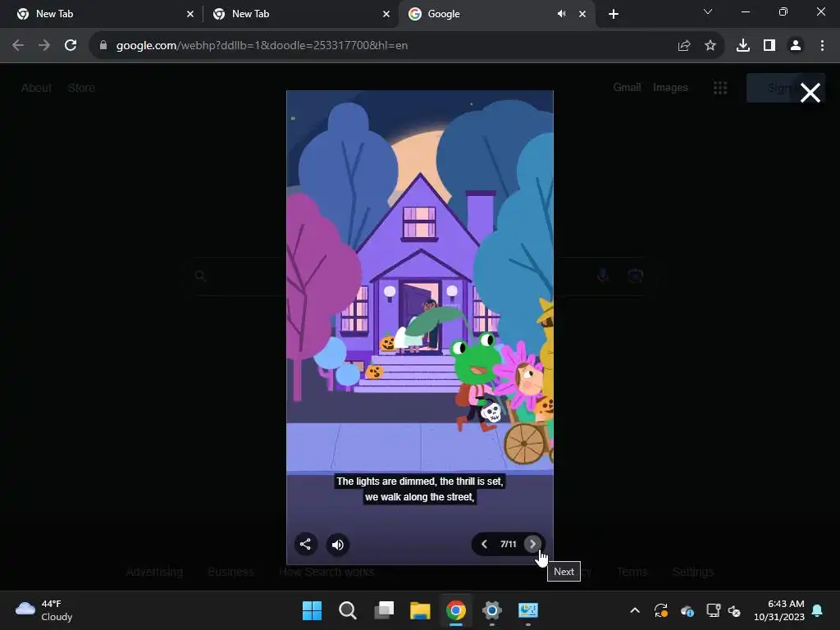Open the Google apps grid

[x=720, y=88]
